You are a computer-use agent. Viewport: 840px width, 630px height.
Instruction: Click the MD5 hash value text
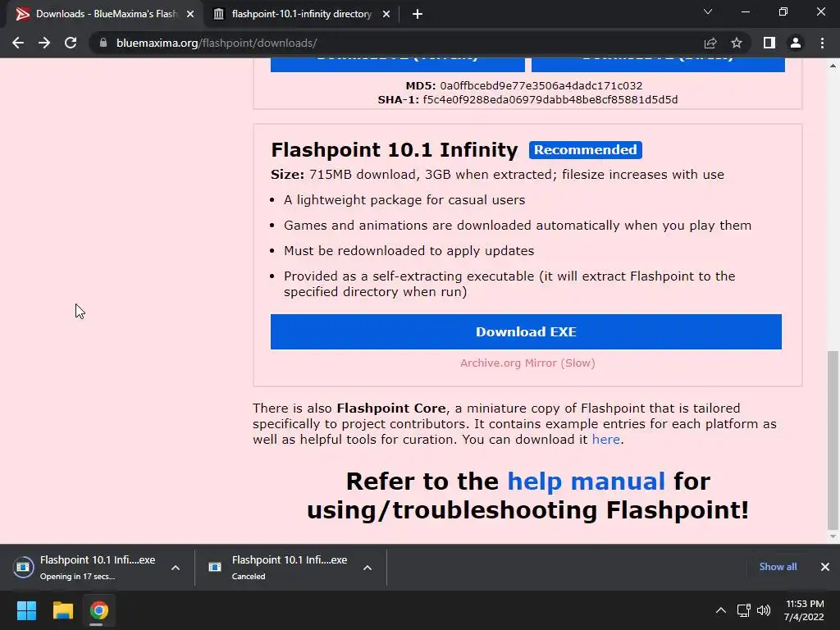click(x=541, y=85)
